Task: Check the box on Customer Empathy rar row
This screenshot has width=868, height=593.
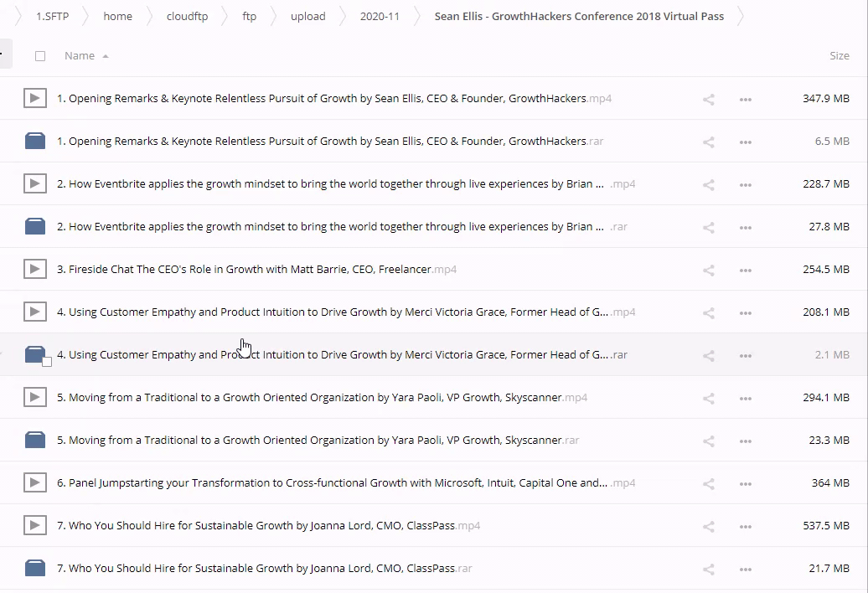Action: 47,362
